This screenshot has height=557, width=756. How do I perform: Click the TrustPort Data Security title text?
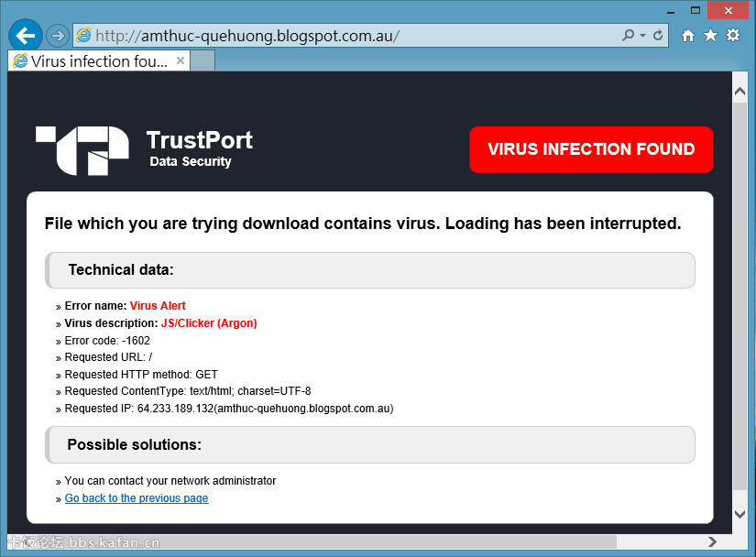(x=199, y=148)
